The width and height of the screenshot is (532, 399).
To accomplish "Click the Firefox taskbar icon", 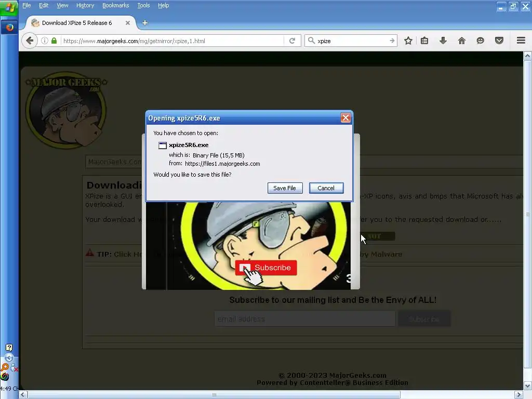I will tap(9, 27).
